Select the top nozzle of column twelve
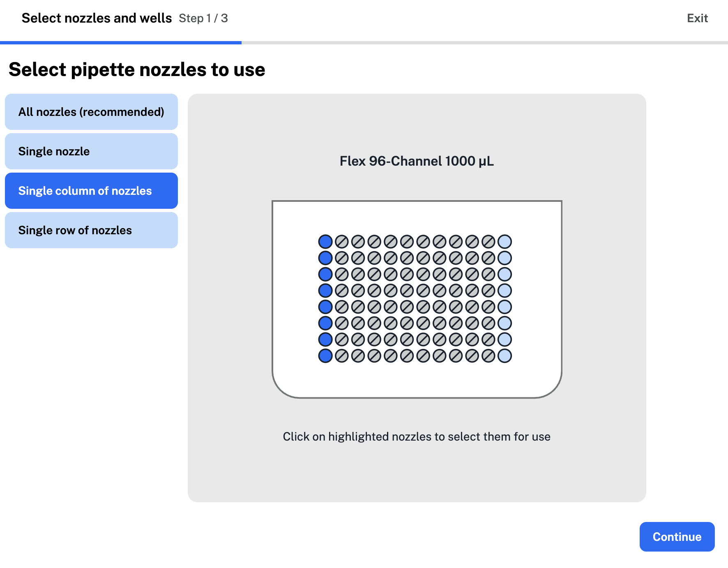Screen dimensions: 728x568 coord(505,241)
